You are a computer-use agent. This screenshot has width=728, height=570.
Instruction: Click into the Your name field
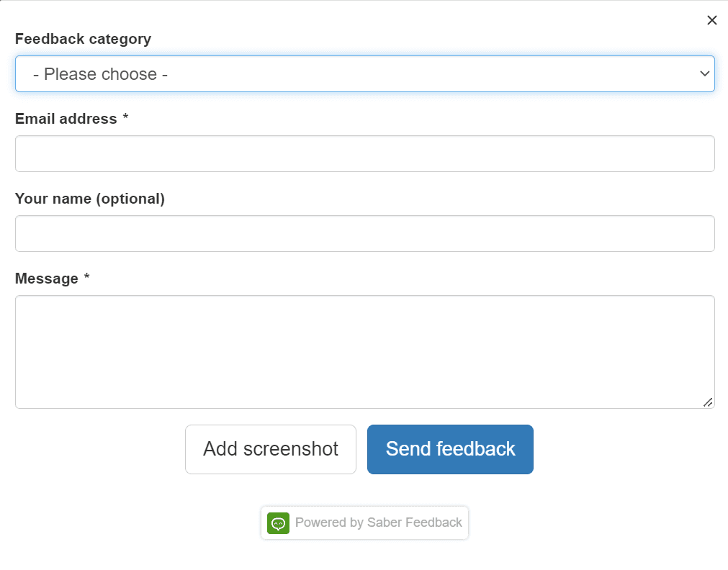pyautogui.click(x=364, y=234)
